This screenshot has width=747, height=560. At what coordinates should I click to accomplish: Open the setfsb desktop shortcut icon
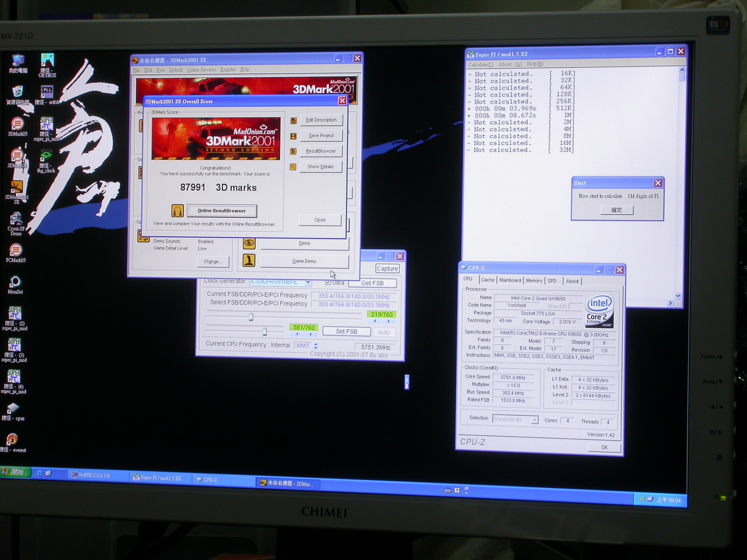(47, 94)
